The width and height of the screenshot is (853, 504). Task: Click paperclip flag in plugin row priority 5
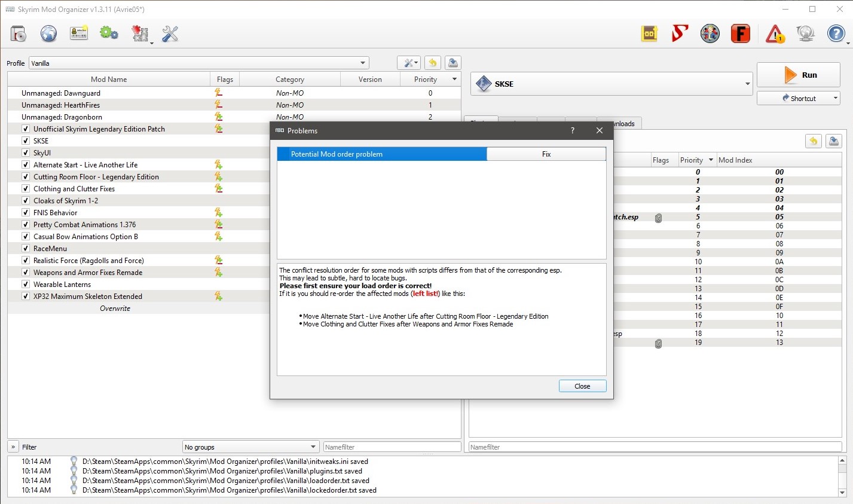(658, 218)
